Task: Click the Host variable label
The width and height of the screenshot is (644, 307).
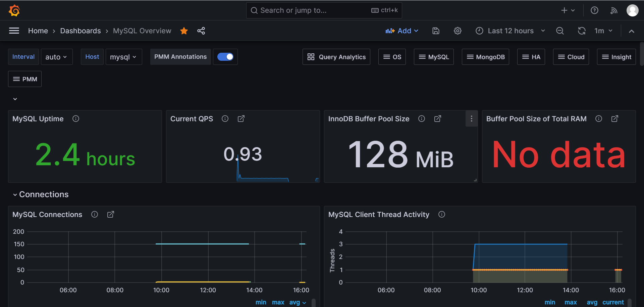Action: coord(92,57)
